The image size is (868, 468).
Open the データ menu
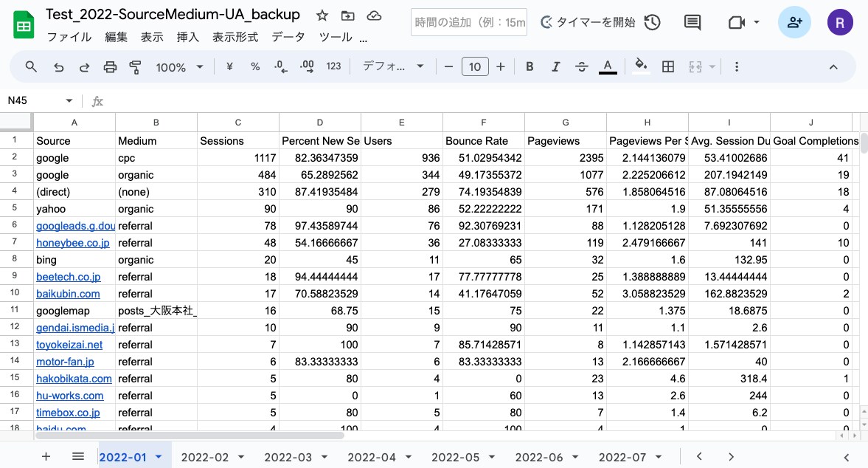[x=288, y=37]
